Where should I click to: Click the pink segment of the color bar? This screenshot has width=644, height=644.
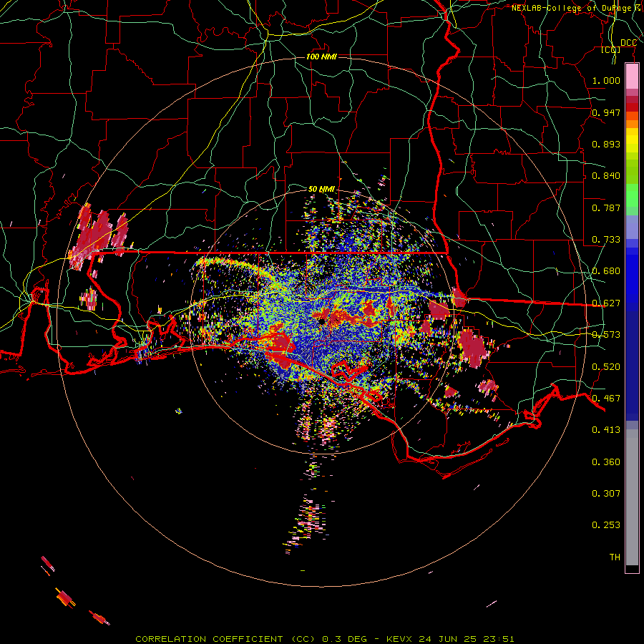coord(632,77)
